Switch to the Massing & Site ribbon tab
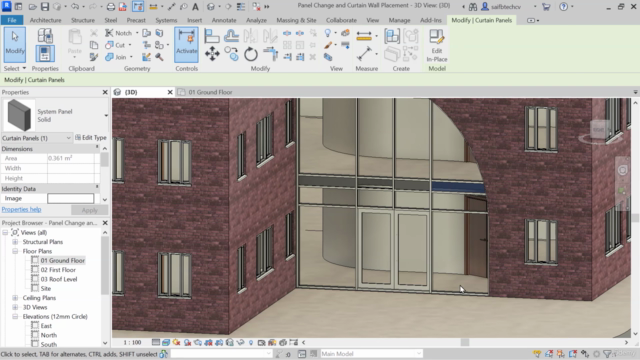Viewport: 640px width, 360px height. pos(296,20)
